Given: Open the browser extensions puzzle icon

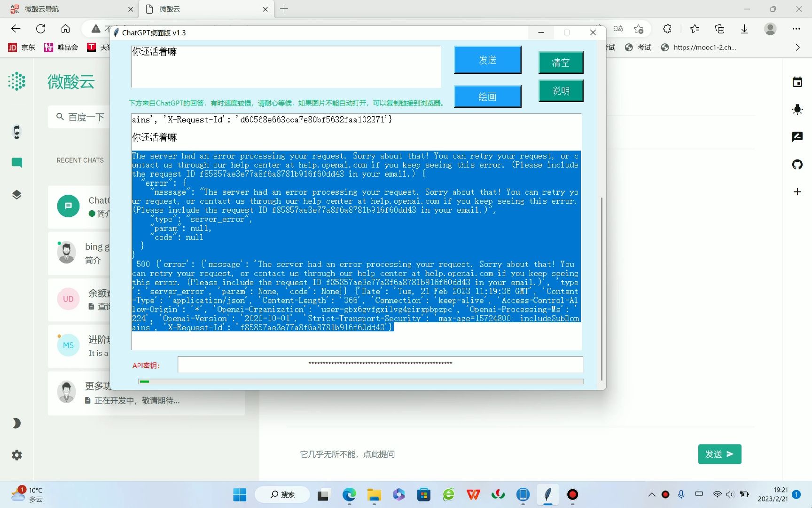Looking at the screenshot, I should (667, 29).
